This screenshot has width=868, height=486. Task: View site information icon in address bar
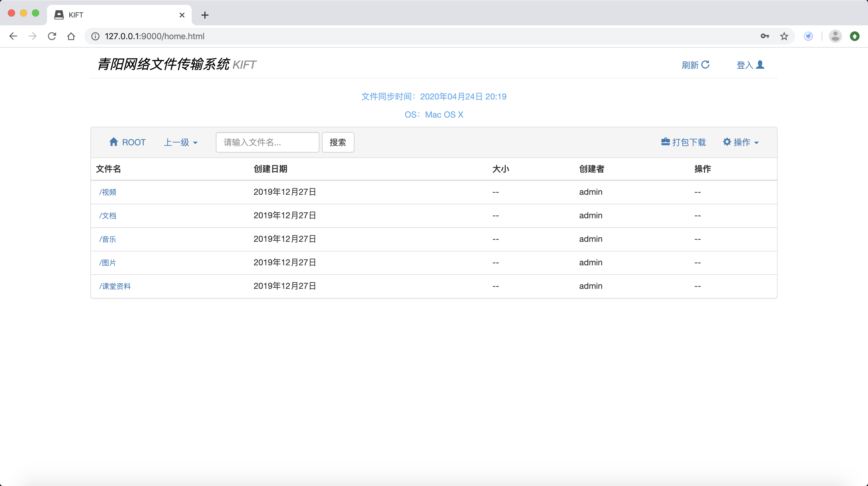[95, 36]
